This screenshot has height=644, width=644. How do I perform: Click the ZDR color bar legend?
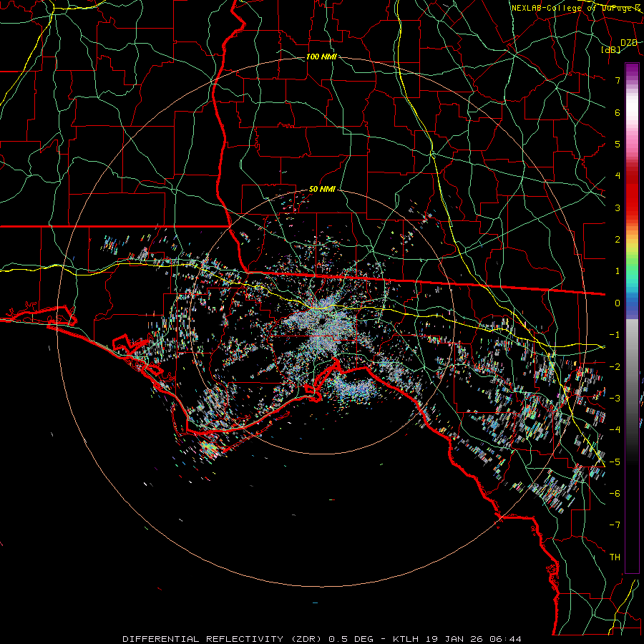coord(632,318)
